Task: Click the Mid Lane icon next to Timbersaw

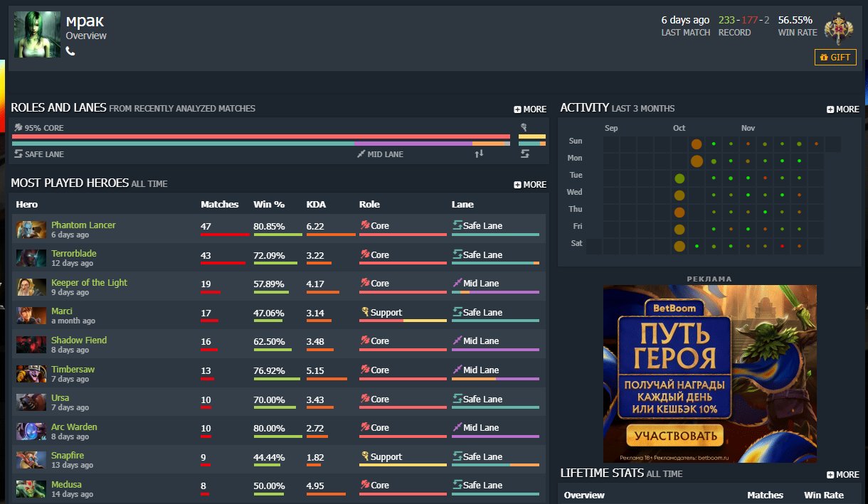Action: pyautogui.click(x=456, y=370)
